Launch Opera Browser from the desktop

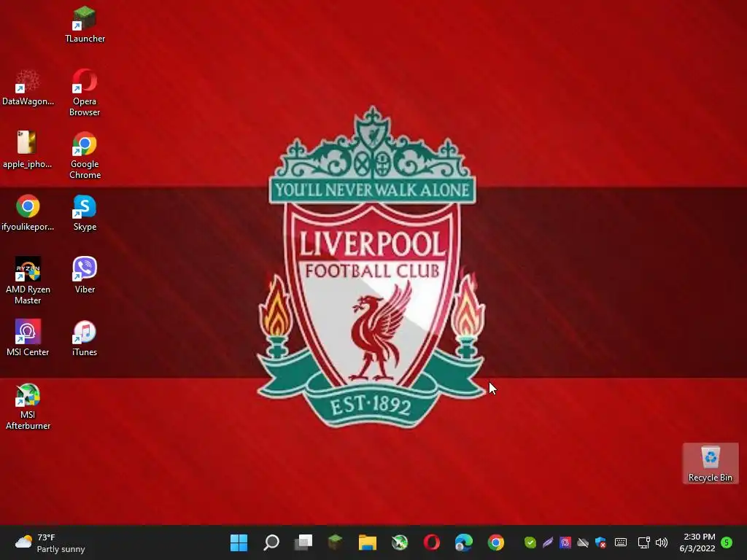[85, 93]
